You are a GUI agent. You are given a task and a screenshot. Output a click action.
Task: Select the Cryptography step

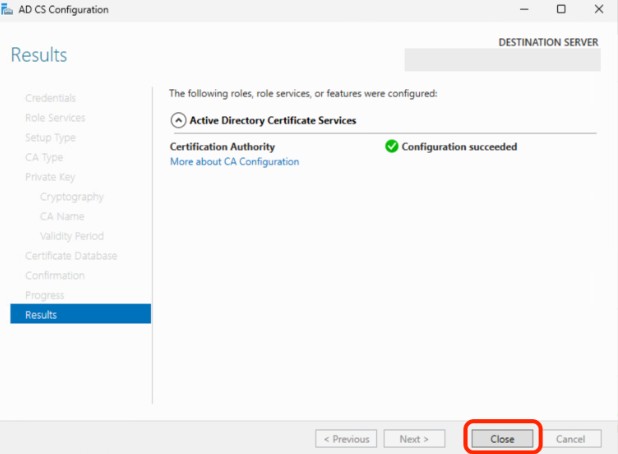72,196
